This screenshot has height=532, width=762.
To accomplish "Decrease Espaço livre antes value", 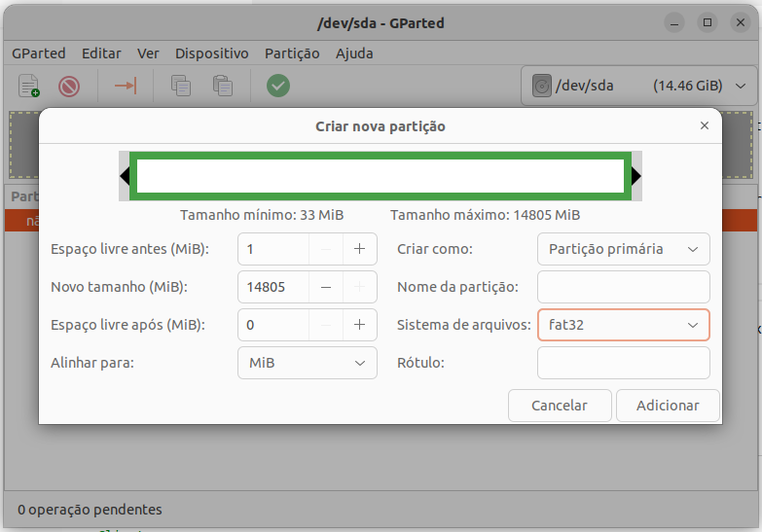I will click(x=326, y=249).
